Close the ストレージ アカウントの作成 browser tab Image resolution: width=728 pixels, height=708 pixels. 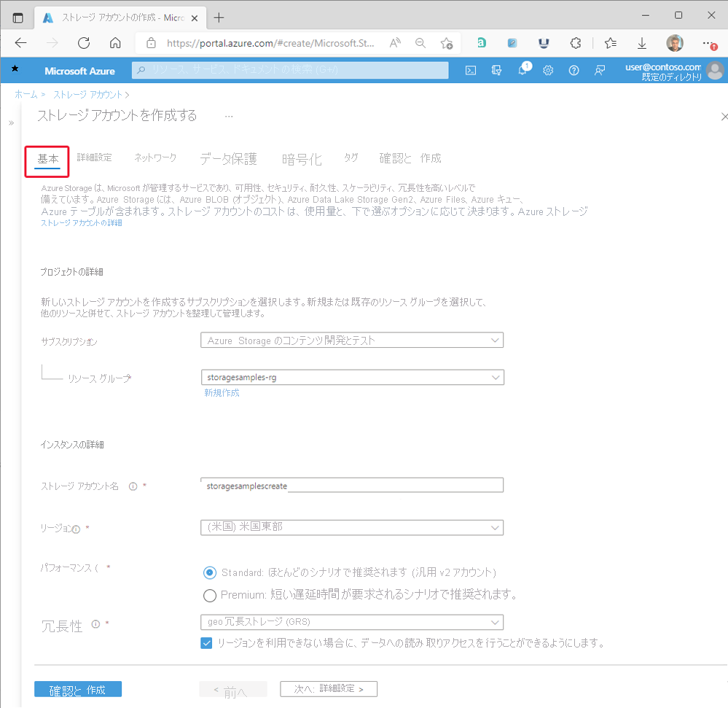point(195,18)
